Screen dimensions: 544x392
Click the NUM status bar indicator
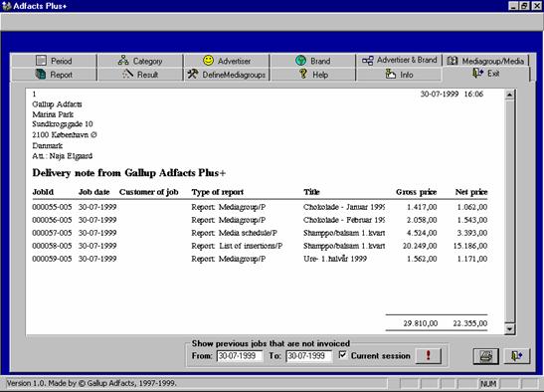click(488, 384)
